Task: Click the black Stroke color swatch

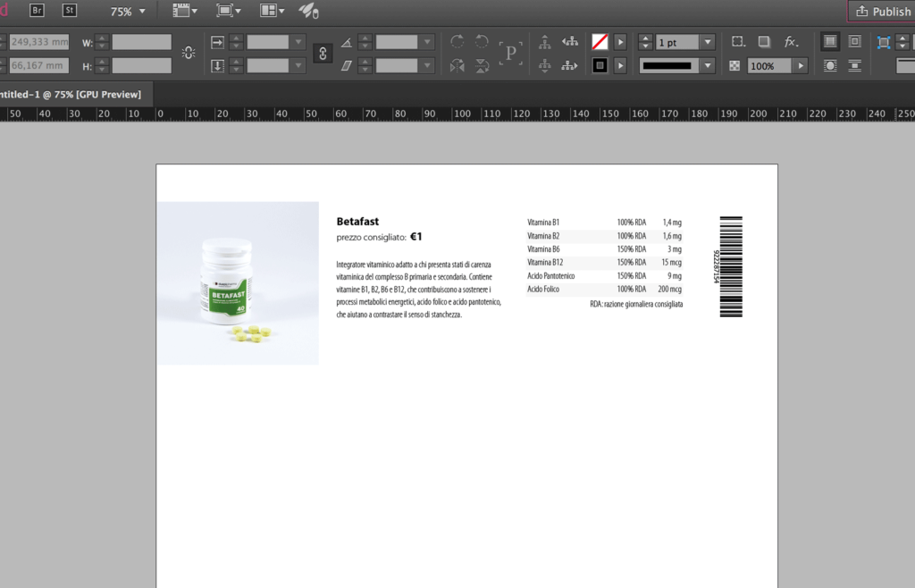Action: (600, 65)
